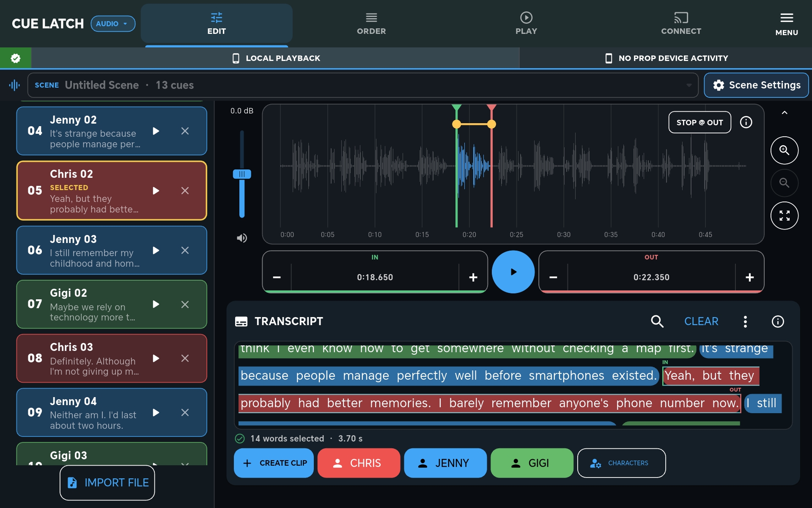
Task: Search the transcript
Action: (x=657, y=321)
